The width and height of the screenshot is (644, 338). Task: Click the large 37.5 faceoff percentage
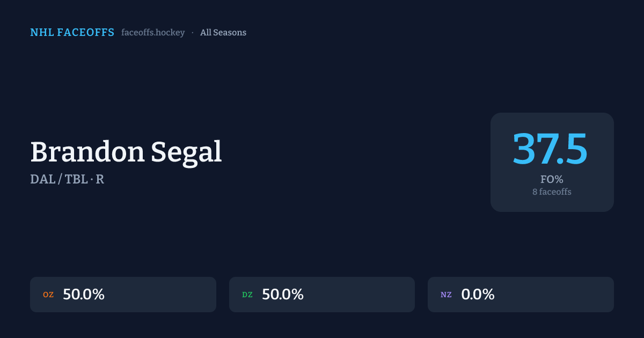click(x=551, y=149)
